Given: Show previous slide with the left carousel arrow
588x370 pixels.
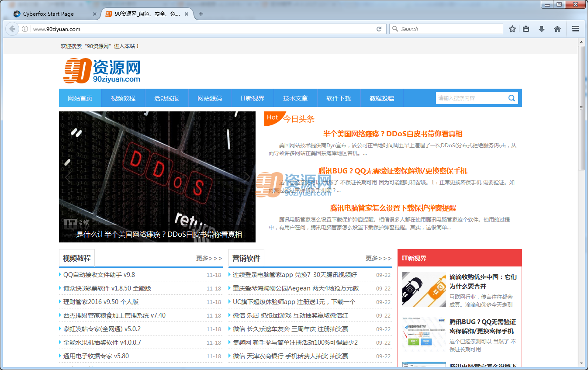Looking at the screenshot, I should (68, 177).
